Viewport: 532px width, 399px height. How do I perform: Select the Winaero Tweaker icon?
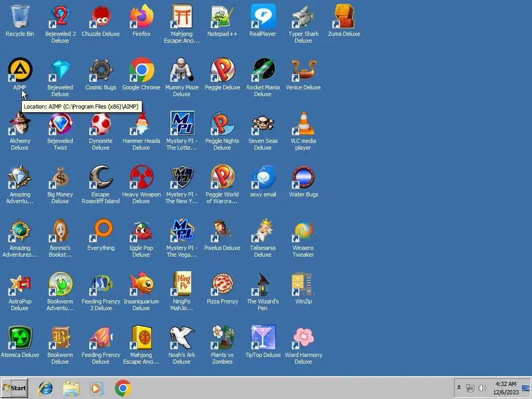pyautogui.click(x=303, y=231)
